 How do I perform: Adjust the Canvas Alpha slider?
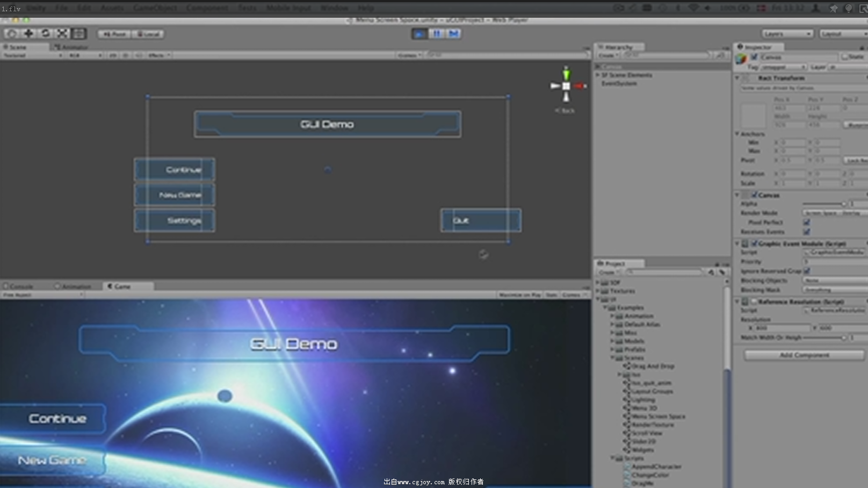pos(824,204)
